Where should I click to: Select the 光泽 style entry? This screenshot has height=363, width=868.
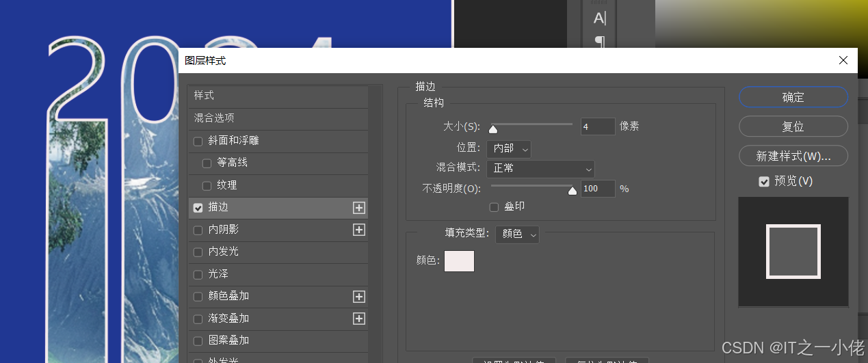coord(278,274)
